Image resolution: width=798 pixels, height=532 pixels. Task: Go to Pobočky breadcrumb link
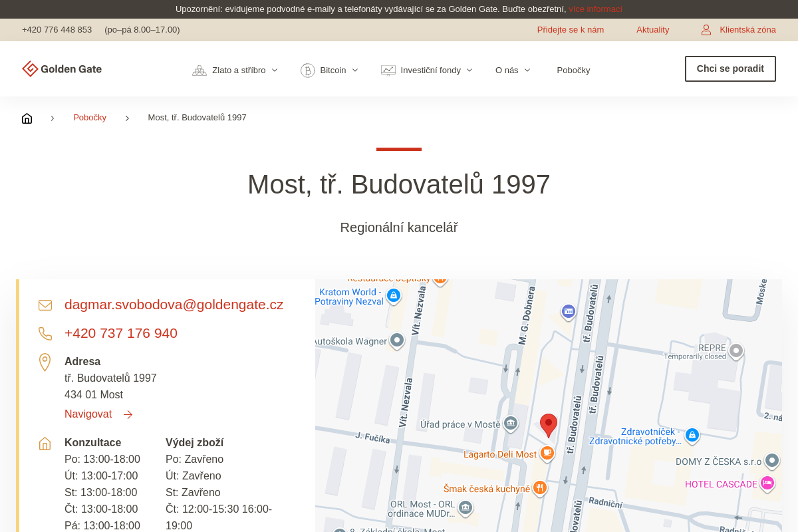(90, 118)
